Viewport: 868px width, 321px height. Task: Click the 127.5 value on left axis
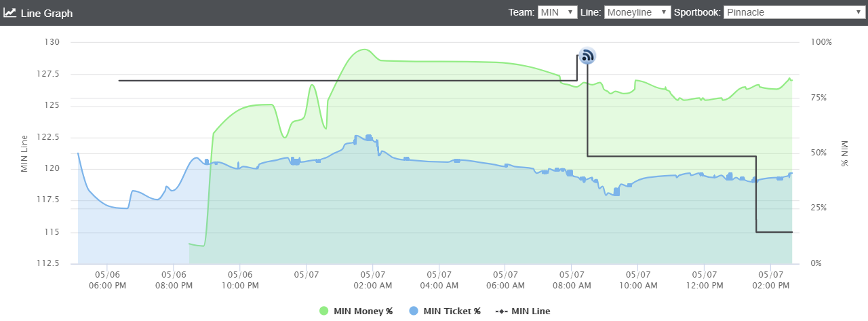pyautogui.click(x=49, y=74)
